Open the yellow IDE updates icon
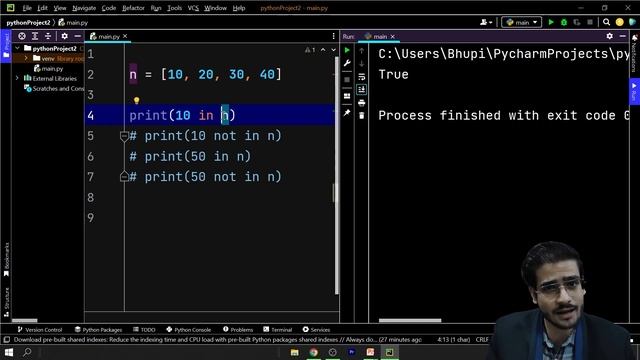 click(620, 22)
